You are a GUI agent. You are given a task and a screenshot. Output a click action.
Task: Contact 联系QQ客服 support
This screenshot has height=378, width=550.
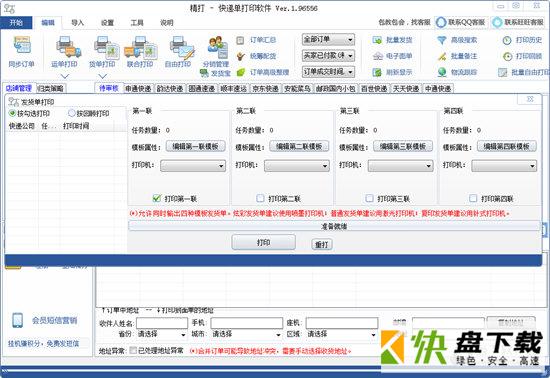[461, 22]
